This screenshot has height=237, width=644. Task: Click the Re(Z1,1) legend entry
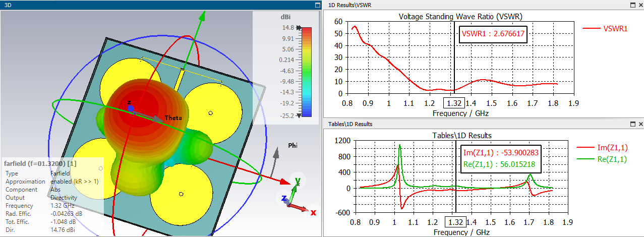[x=602, y=159]
